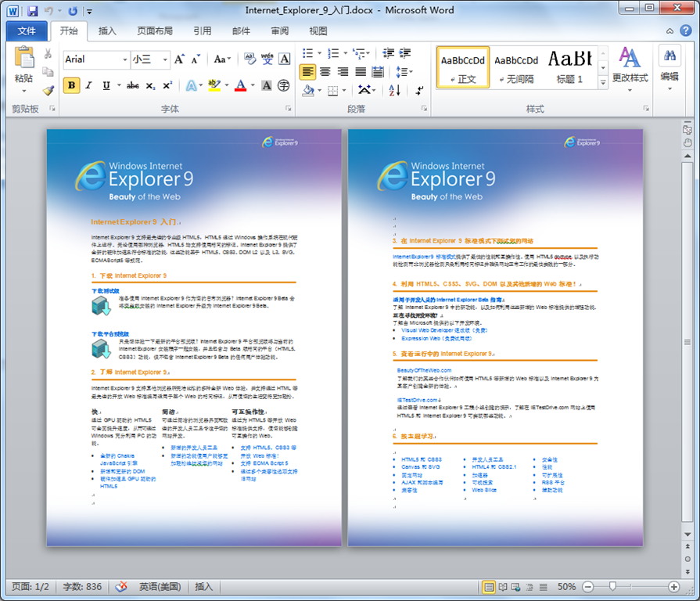Expand the font size dropdown
This screenshot has height=601, width=700.
(x=164, y=59)
